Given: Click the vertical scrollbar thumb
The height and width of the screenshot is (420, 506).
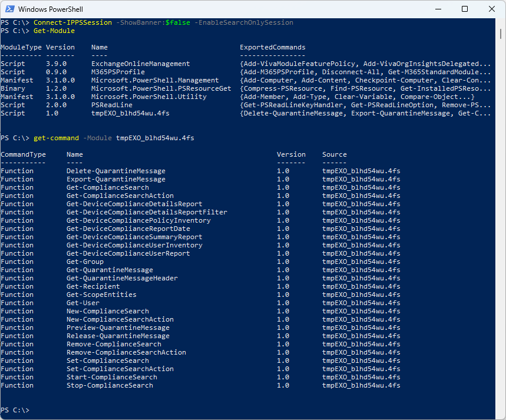Looking at the screenshot, I should click(501, 33).
